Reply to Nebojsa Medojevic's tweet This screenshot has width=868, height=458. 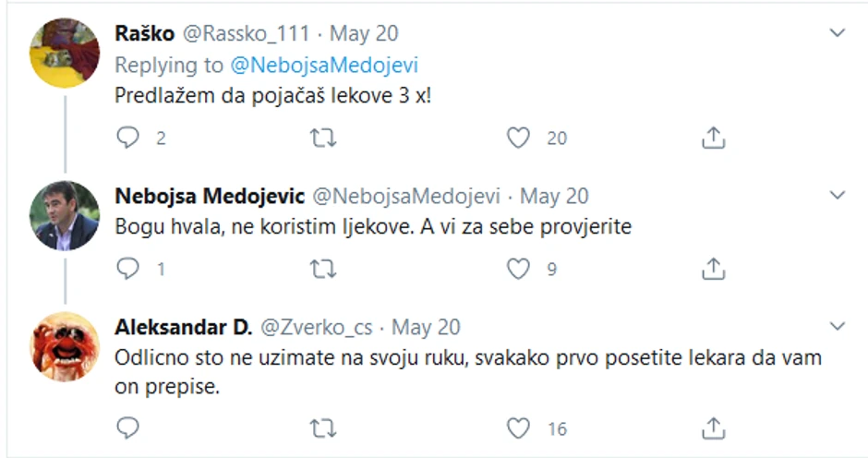[x=129, y=269]
